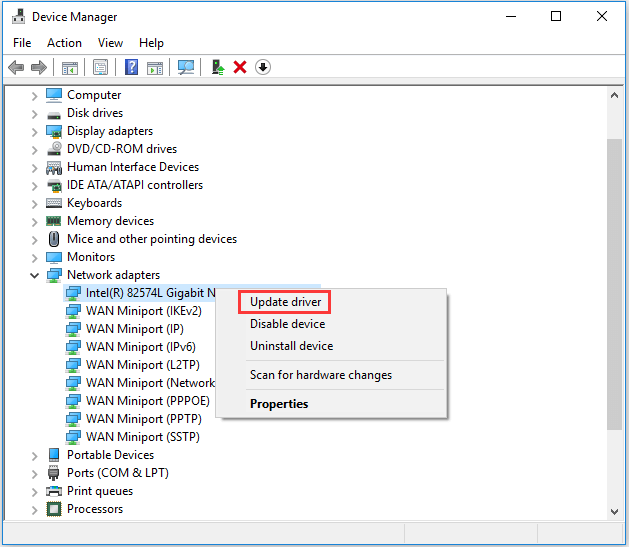
Task: Expand the Monitors chevron
Action: pos(34,258)
